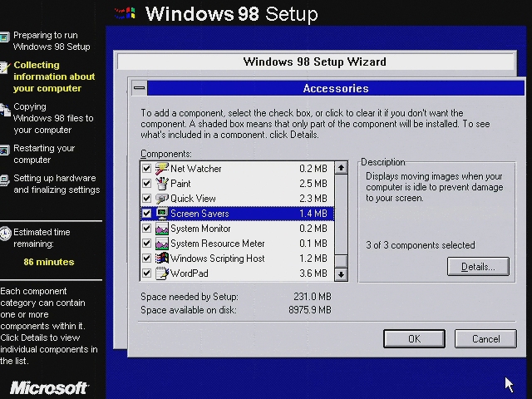Select the Paint row label
This screenshot has width=532, height=399.
tap(180, 184)
